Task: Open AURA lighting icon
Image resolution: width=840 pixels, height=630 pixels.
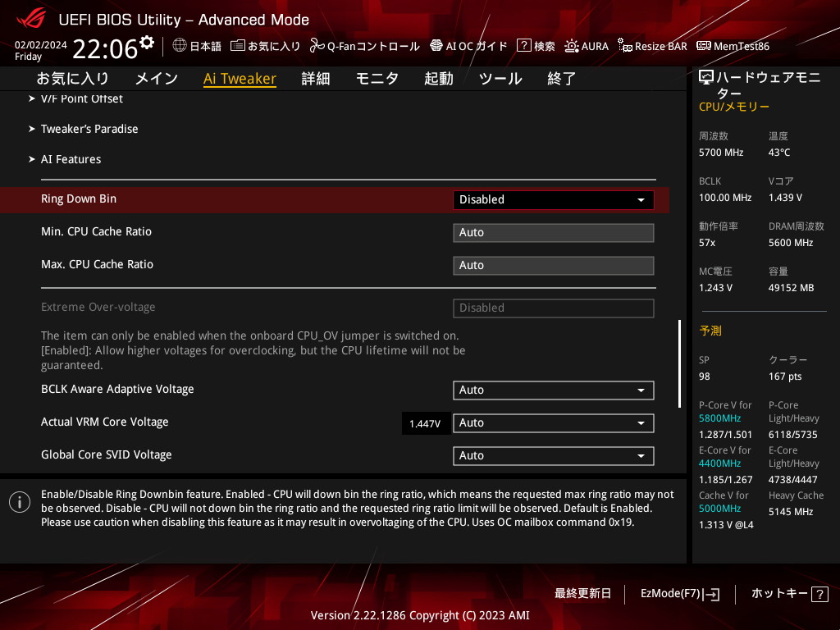Action: [572, 46]
